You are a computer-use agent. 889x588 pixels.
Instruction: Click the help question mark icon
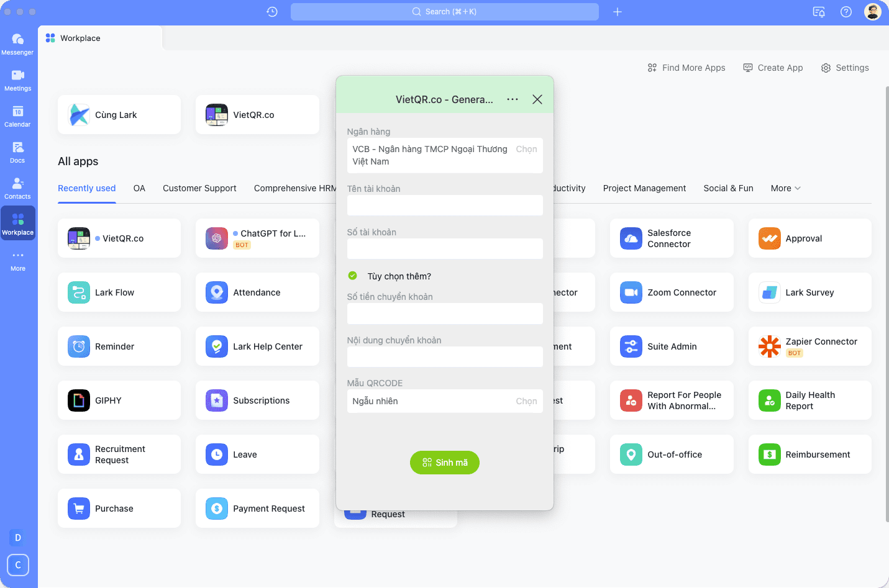tap(846, 12)
